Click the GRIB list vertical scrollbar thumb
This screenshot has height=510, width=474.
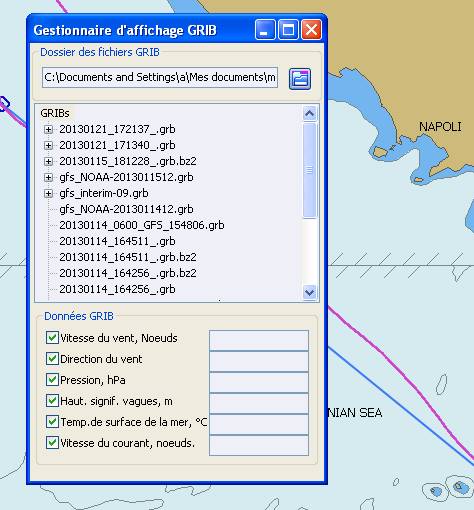(x=310, y=170)
